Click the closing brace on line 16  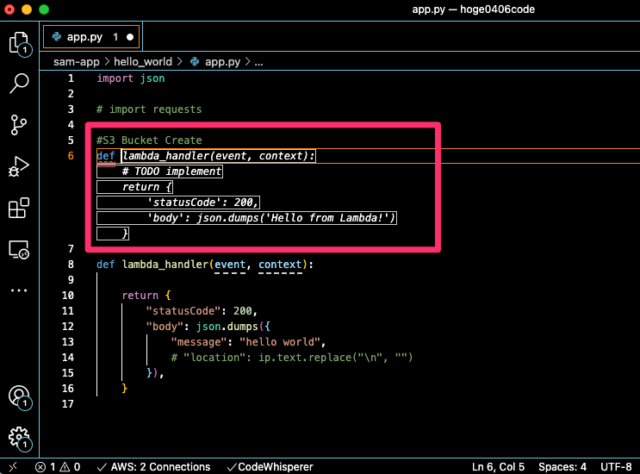124,389
